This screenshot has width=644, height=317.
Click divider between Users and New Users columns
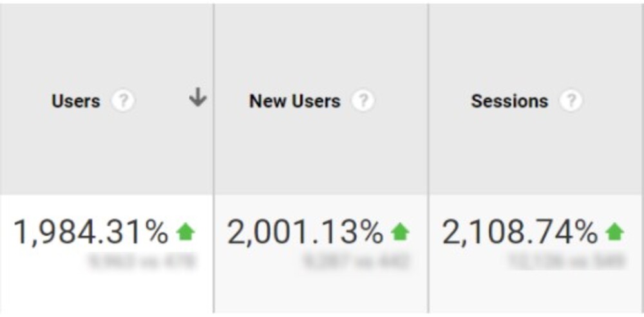coord(214,158)
